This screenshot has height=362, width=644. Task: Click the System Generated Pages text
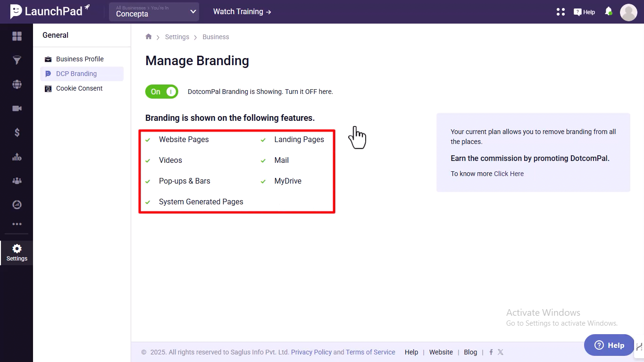point(201,202)
